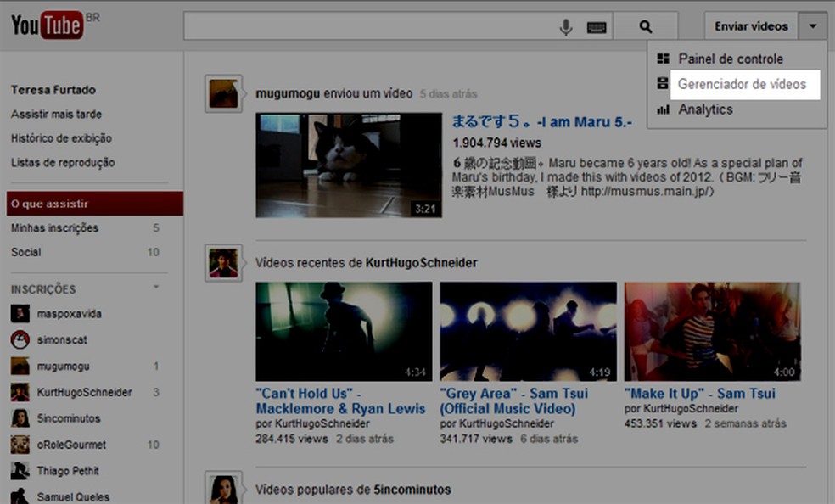This screenshot has width=835, height=504.
Task: Click 5incominutos sidebar avatar
Action: pyautogui.click(x=20, y=418)
